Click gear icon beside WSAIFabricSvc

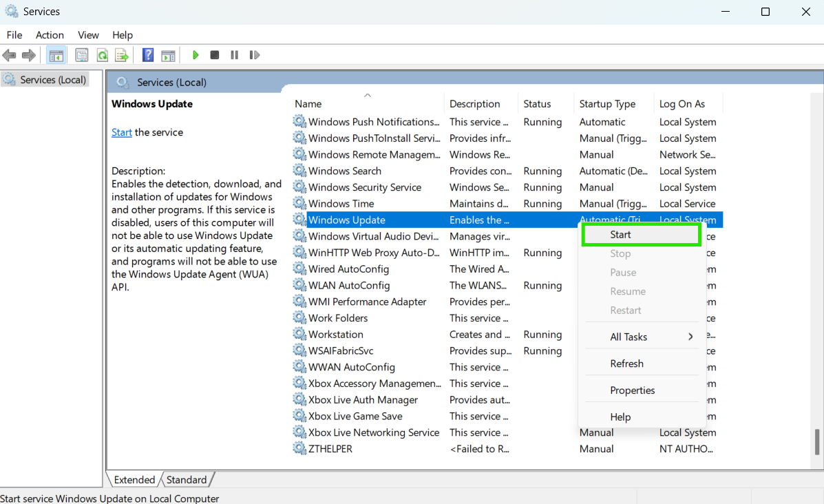(299, 350)
